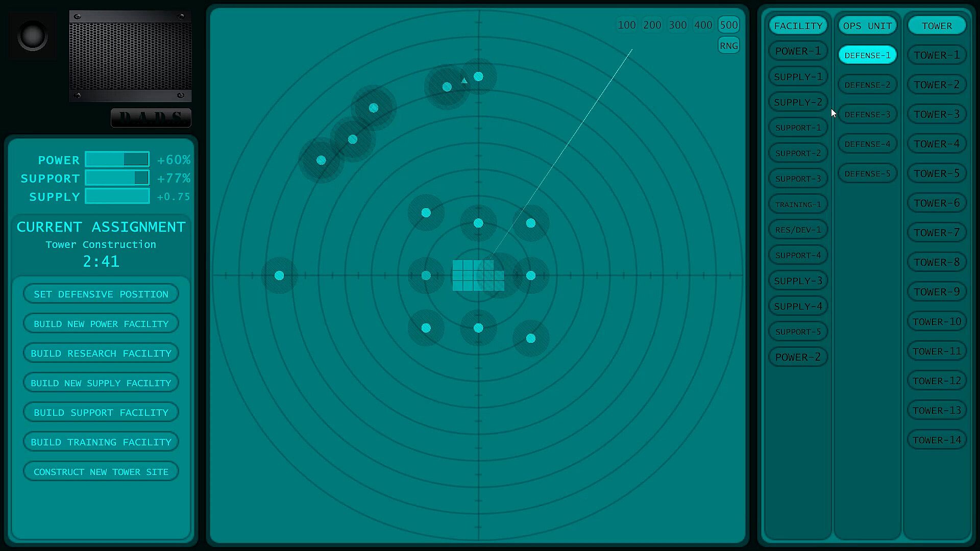
Task: Click the speaker grille panel
Action: (x=131, y=56)
